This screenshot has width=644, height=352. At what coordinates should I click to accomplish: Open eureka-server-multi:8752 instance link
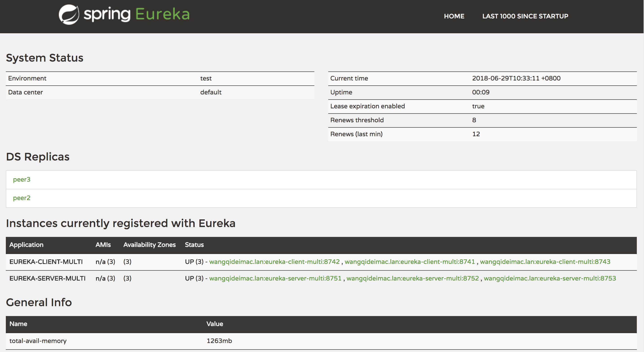point(412,278)
